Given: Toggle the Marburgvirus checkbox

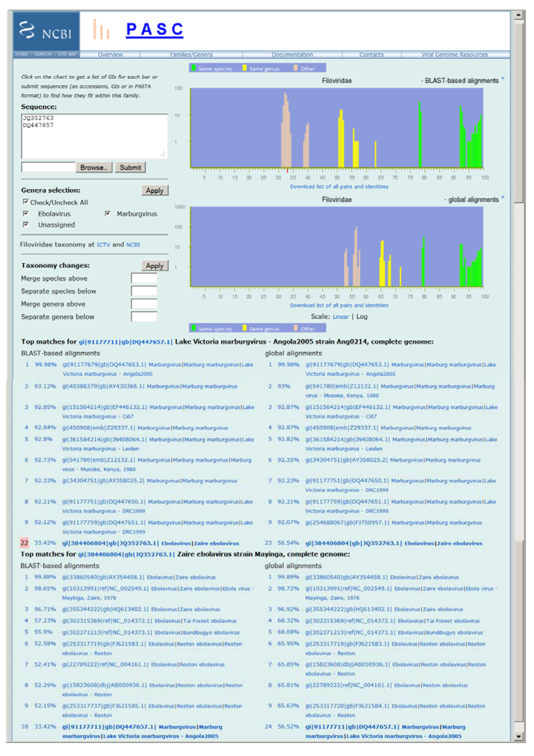Looking at the screenshot, I should (x=107, y=214).
